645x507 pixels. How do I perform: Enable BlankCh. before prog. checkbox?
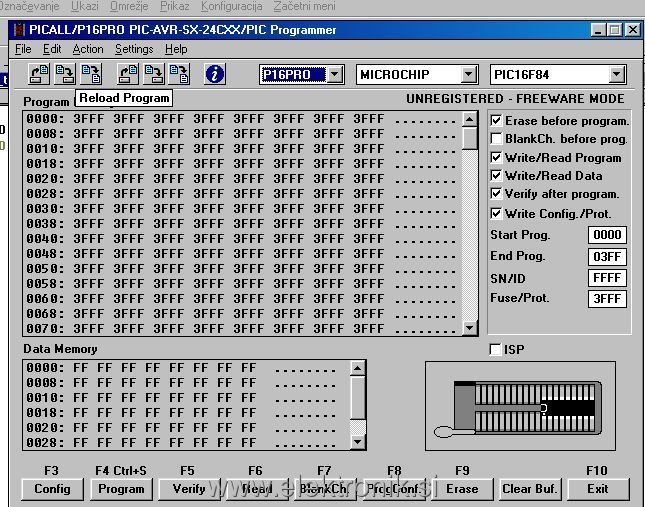(496, 139)
